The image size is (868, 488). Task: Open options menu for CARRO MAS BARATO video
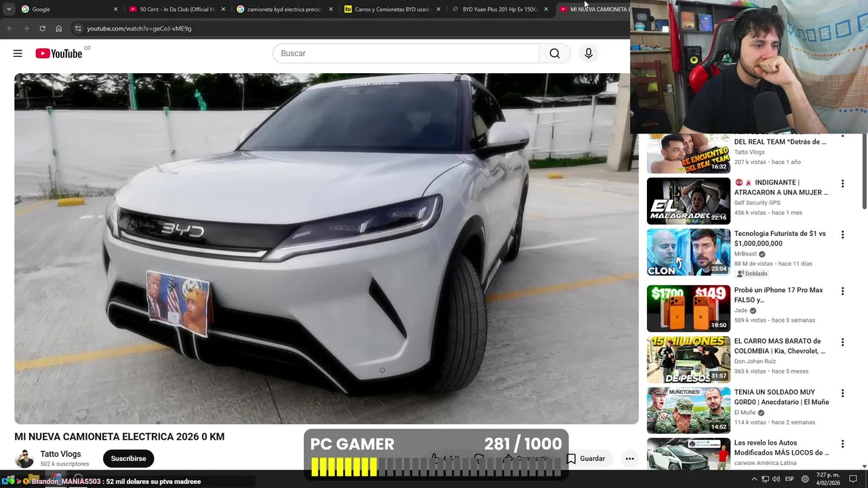(x=842, y=342)
